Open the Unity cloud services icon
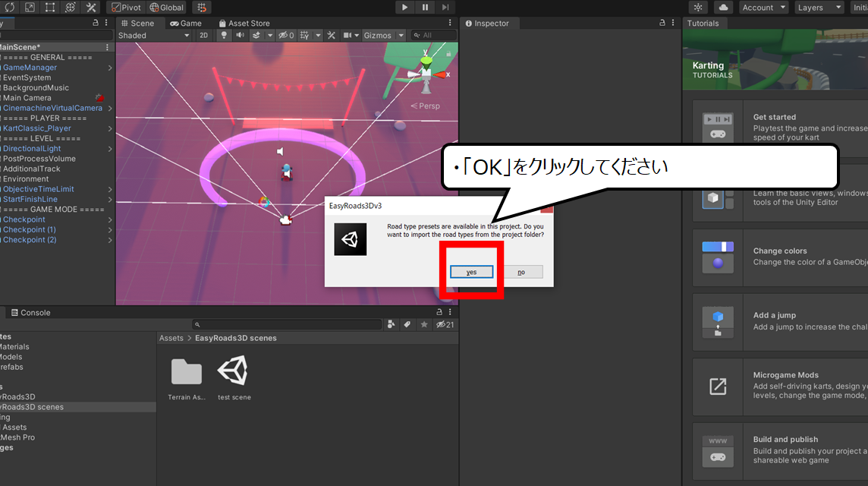The height and width of the screenshot is (486, 868). tap(723, 7)
